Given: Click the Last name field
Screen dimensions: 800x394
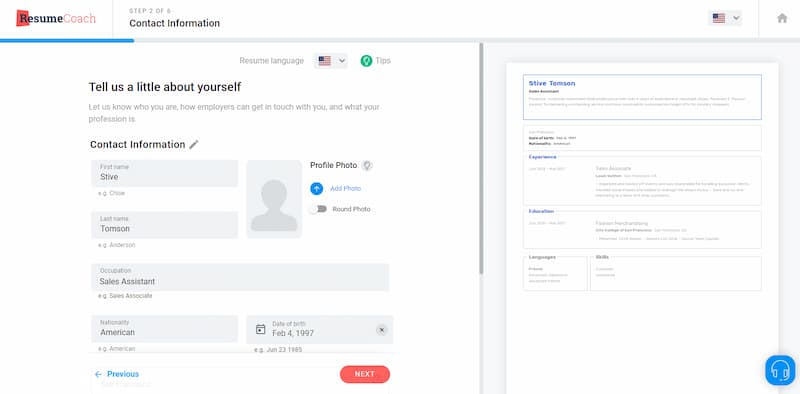Looking at the screenshot, I should tap(165, 225).
